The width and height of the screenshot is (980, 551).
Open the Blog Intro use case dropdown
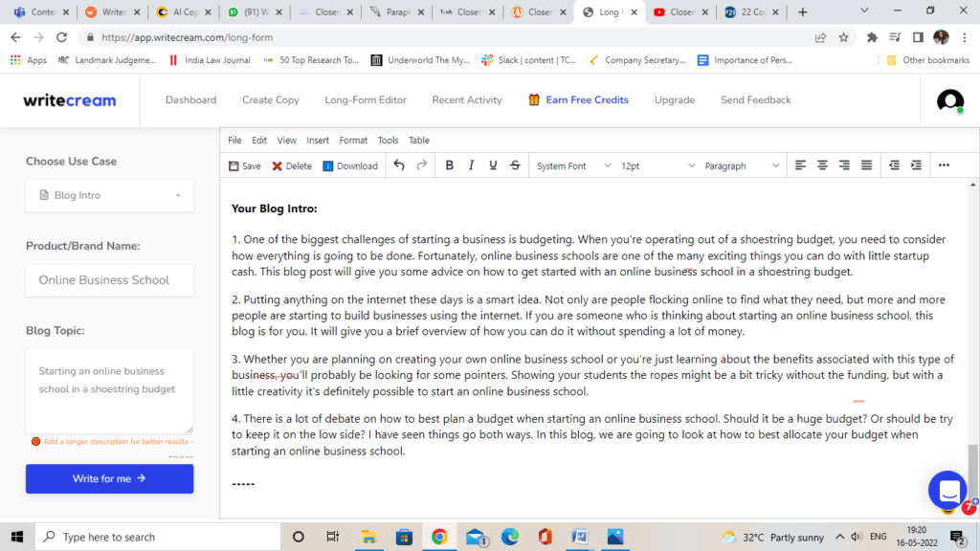click(x=109, y=195)
